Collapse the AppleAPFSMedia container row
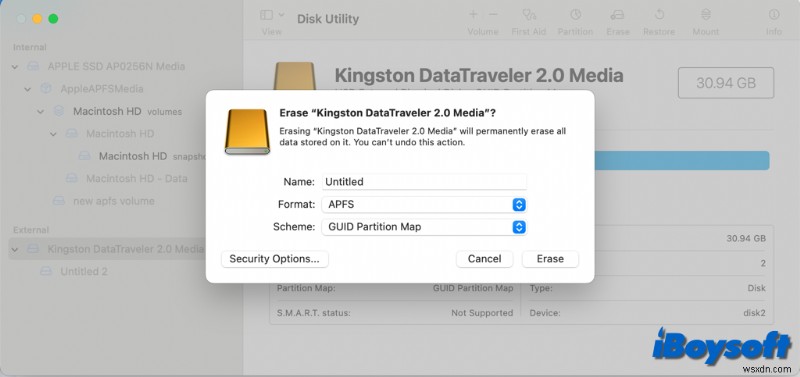800x377 pixels. point(28,89)
